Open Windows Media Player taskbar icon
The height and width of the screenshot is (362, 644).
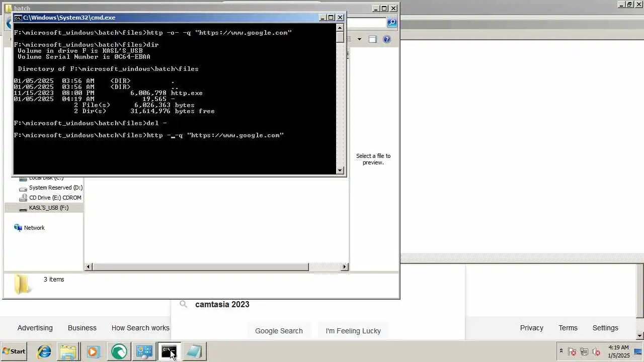[93, 351]
